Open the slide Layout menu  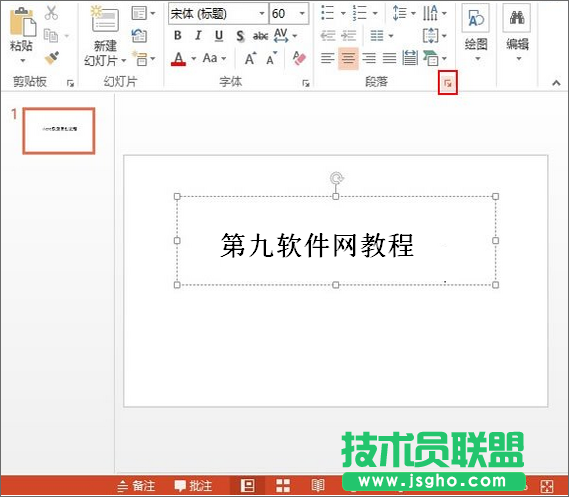(143, 13)
